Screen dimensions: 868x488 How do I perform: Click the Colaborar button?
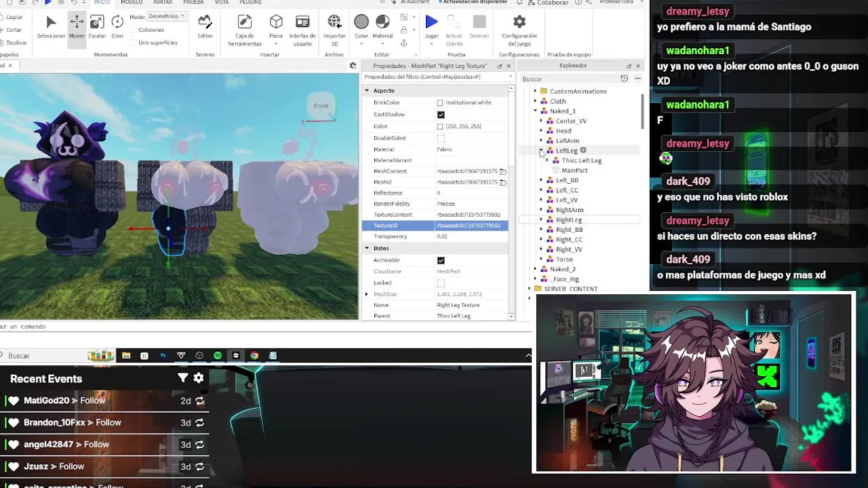(x=547, y=3)
